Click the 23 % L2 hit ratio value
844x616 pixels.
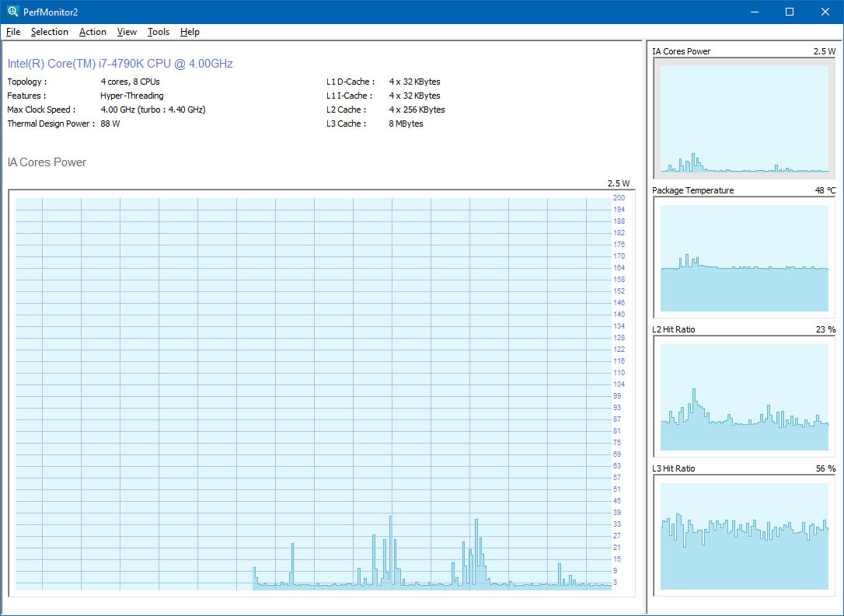[x=825, y=329]
